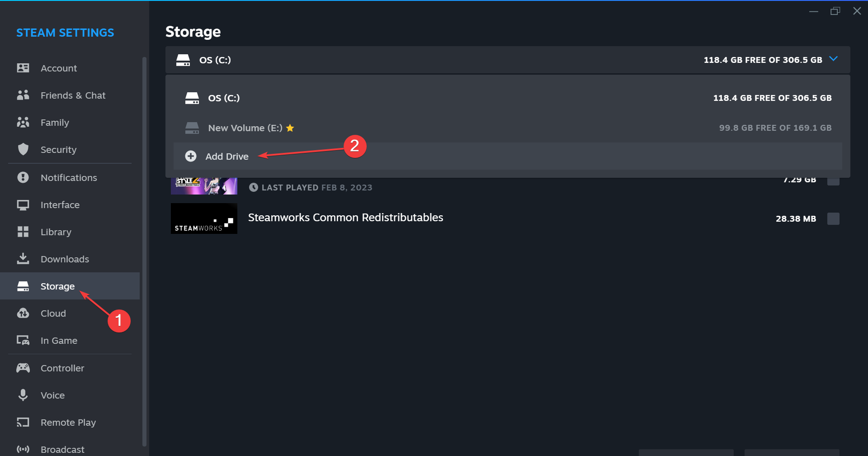Tick the checkbox beside the 7.29 GB game
Viewport: 868px width, 456px height.
[x=833, y=181]
